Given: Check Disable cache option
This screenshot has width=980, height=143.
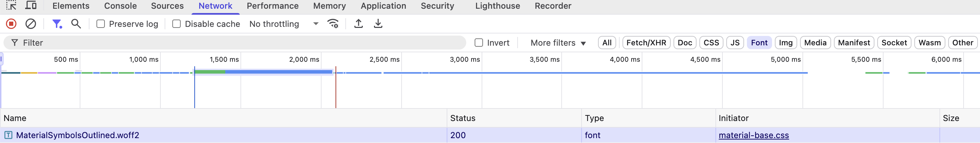Looking at the screenshot, I should (176, 24).
